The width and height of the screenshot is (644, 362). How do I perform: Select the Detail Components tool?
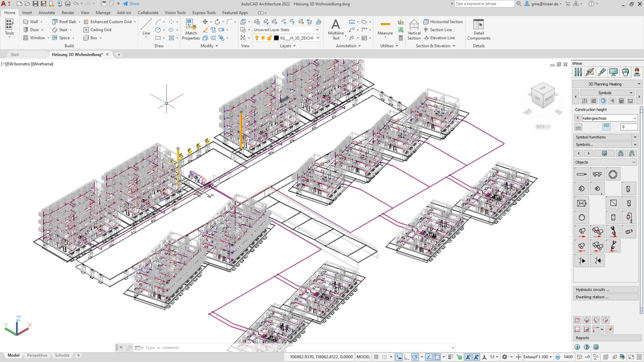click(x=478, y=29)
